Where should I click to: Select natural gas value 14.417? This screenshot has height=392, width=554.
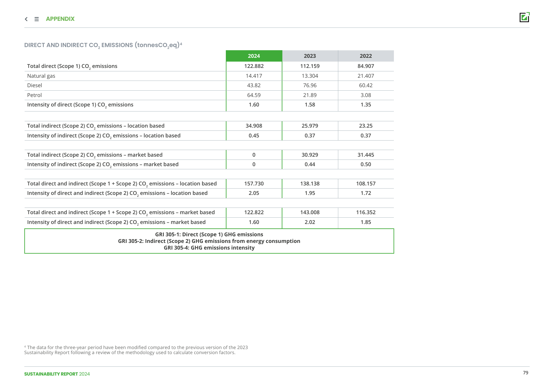pyautogui.click(x=254, y=76)
